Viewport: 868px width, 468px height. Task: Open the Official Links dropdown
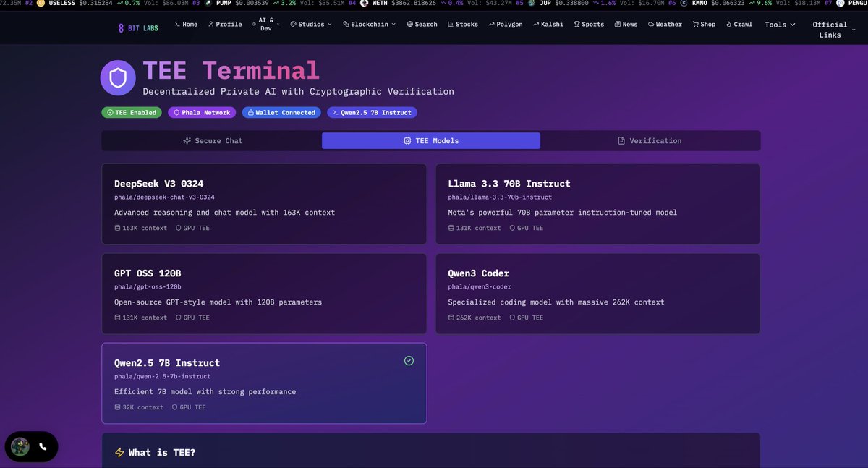pos(833,30)
